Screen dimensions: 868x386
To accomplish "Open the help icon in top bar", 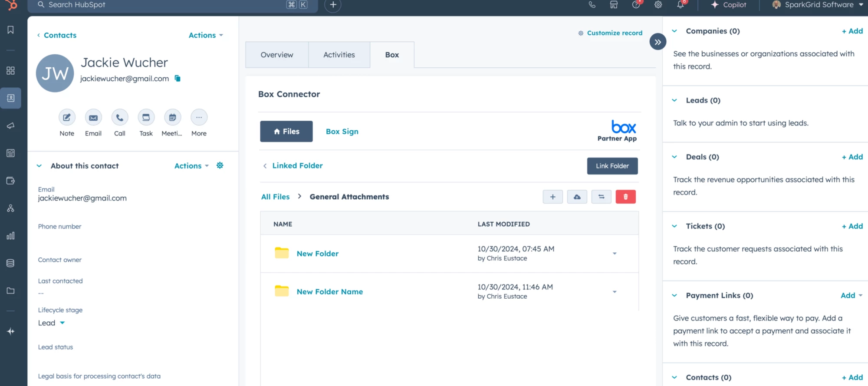I will [x=636, y=5].
